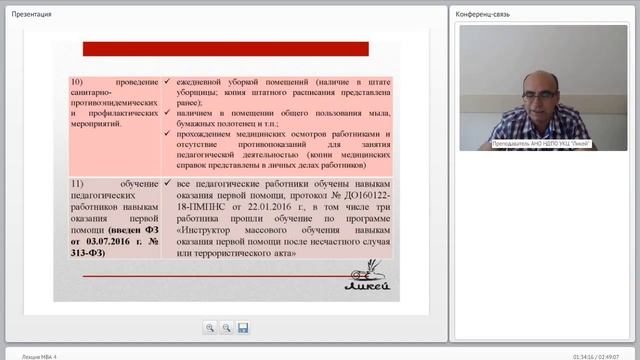Select the 'Конференц-связь' panel title
This screenshot has height=360, width=640.
coord(482,14)
